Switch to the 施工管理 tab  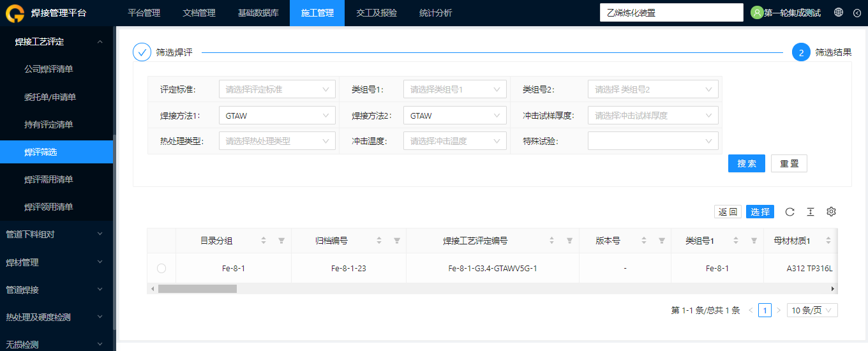pos(317,13)
